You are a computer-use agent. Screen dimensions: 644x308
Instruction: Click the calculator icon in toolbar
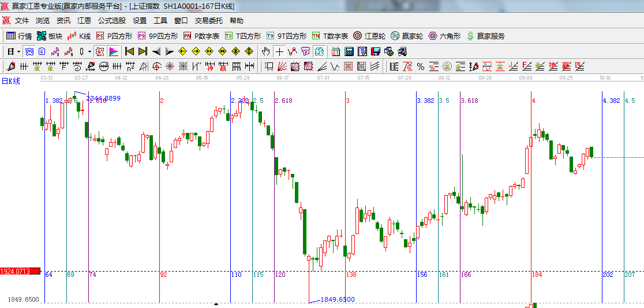tap(349, 51)
